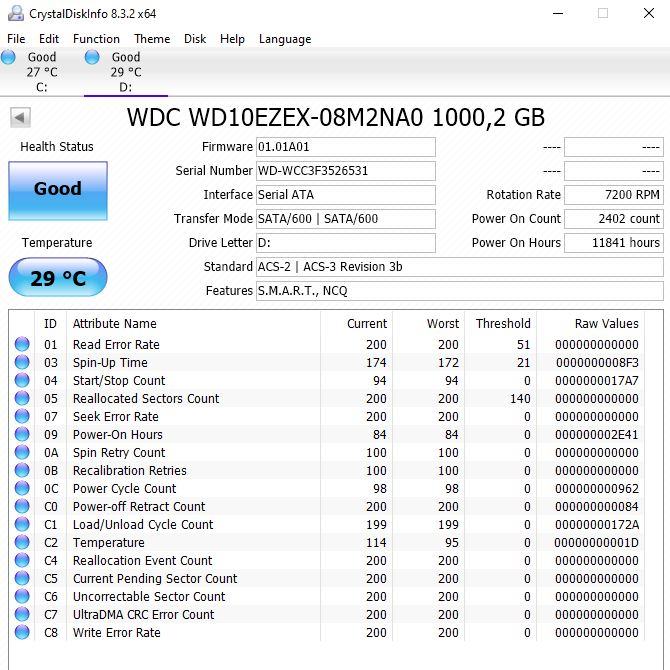Click the Temperature raw value 00000000001D

pos(597,542)
